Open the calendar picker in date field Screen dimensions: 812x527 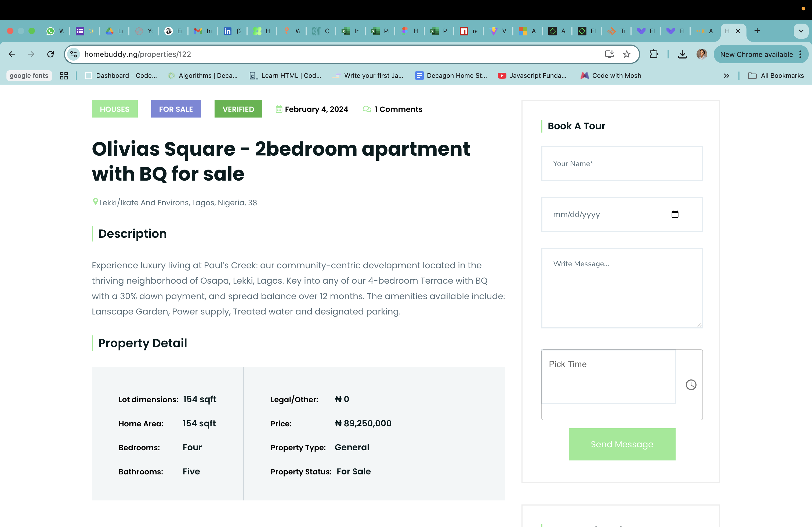coord(675,214)
